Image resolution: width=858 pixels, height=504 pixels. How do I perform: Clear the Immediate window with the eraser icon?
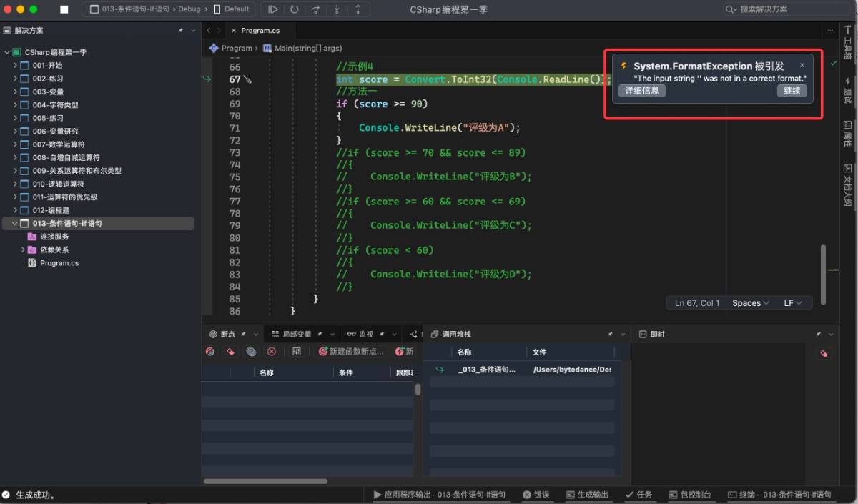tap(824, 352)
